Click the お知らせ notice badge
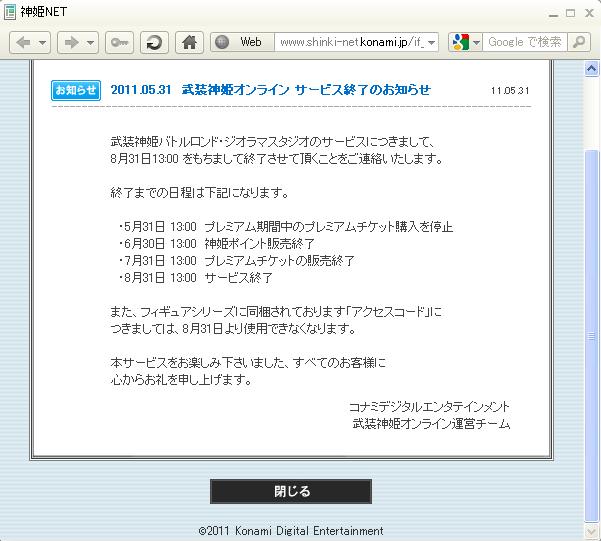 tap(76, 90)
